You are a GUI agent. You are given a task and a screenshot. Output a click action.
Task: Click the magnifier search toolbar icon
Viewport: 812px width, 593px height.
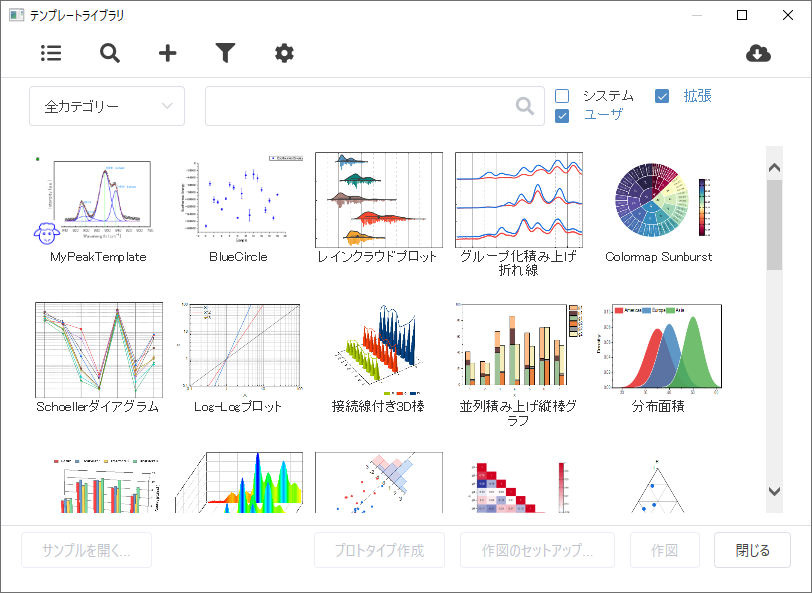click(110, 53)
